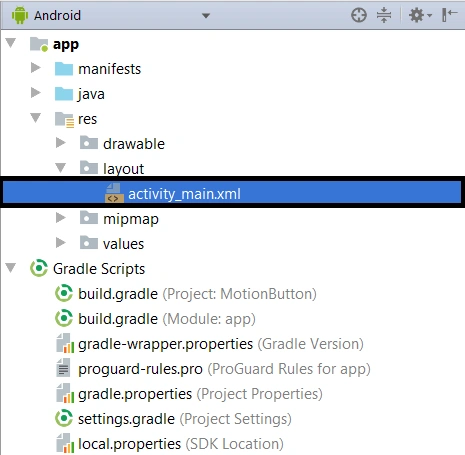Viewport: 465px width, 455px height.
Task: Click the proguard-rules.pro text file icon
Action: pos(63,368)
